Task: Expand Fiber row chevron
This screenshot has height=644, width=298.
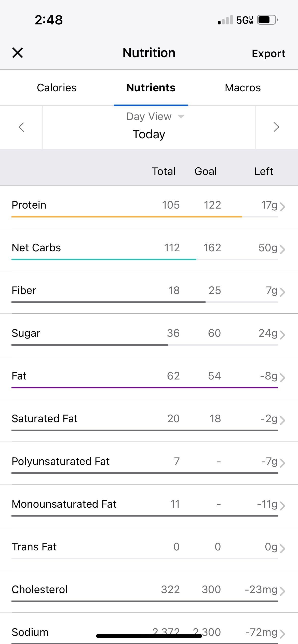Action: click(x=282, y=292)
